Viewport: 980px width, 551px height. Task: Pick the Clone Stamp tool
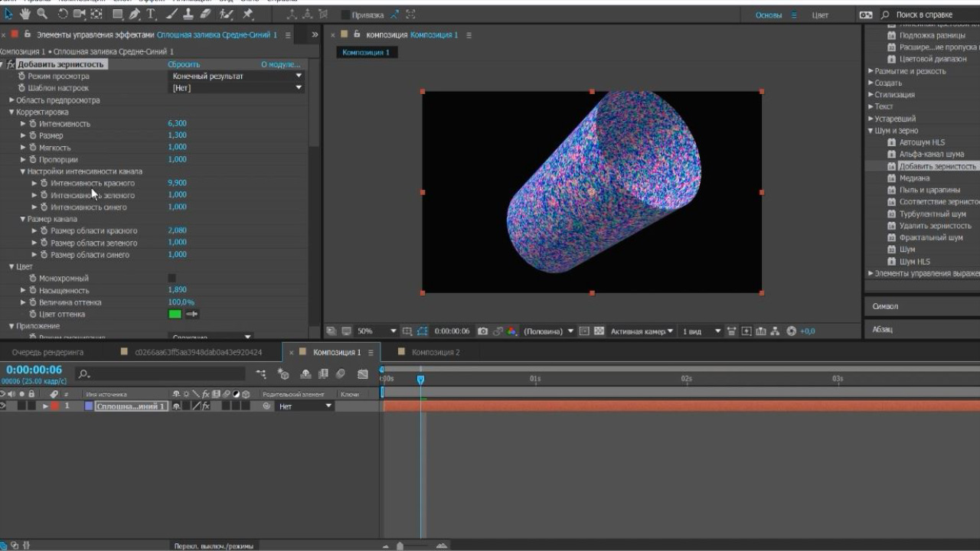coord(189,15)
